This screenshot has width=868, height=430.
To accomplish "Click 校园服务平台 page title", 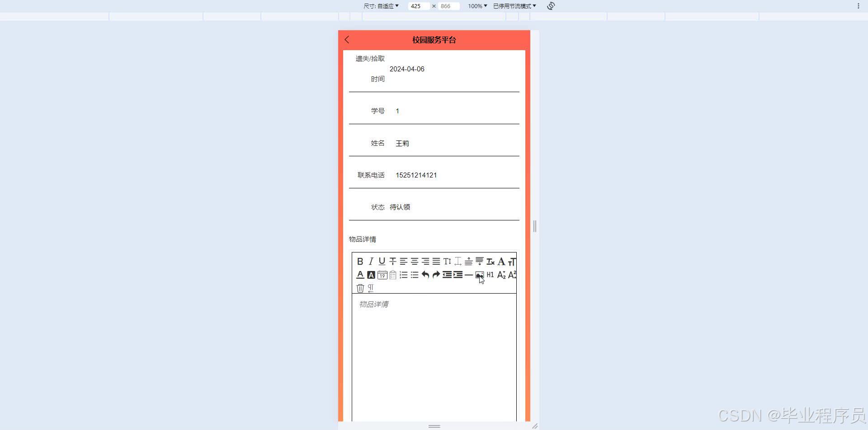I will [x=434, y=40].
